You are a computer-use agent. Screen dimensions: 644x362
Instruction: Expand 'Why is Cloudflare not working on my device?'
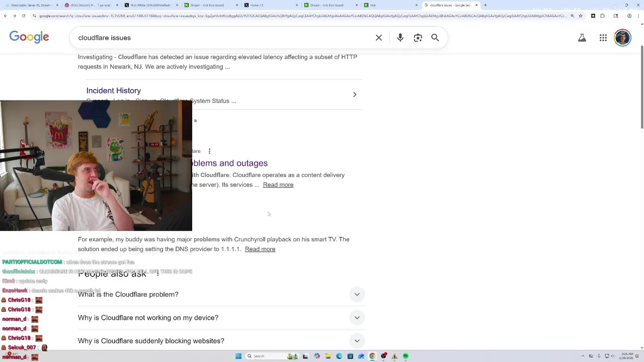pos(221,318)
